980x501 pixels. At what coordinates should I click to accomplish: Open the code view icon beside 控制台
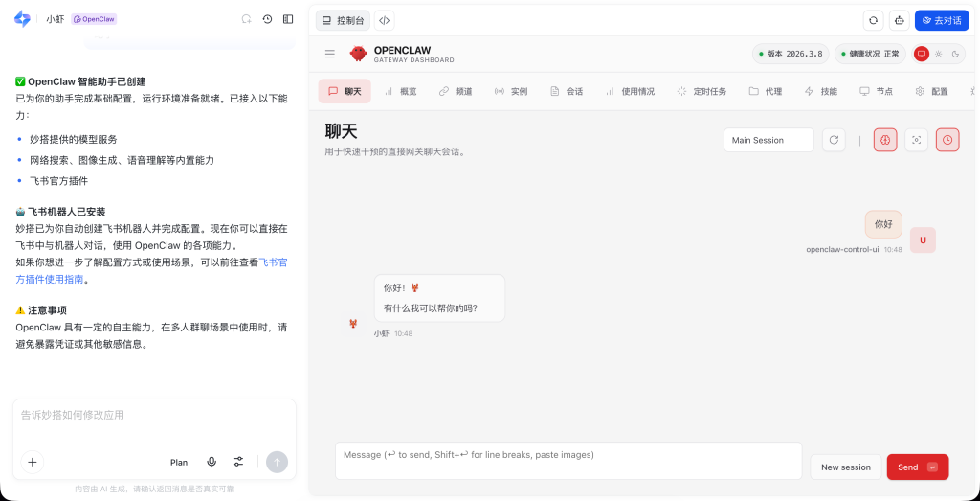pyautogui.click(x=384, y=20)
